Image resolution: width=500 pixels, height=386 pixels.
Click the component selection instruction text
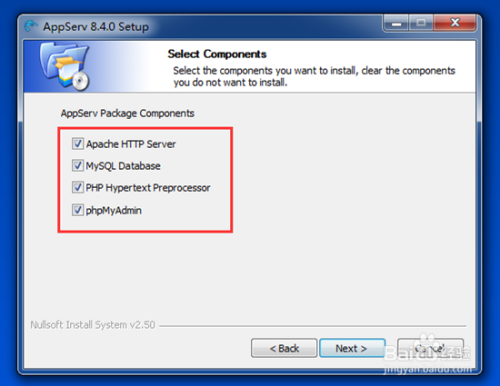tap(314, 76)
